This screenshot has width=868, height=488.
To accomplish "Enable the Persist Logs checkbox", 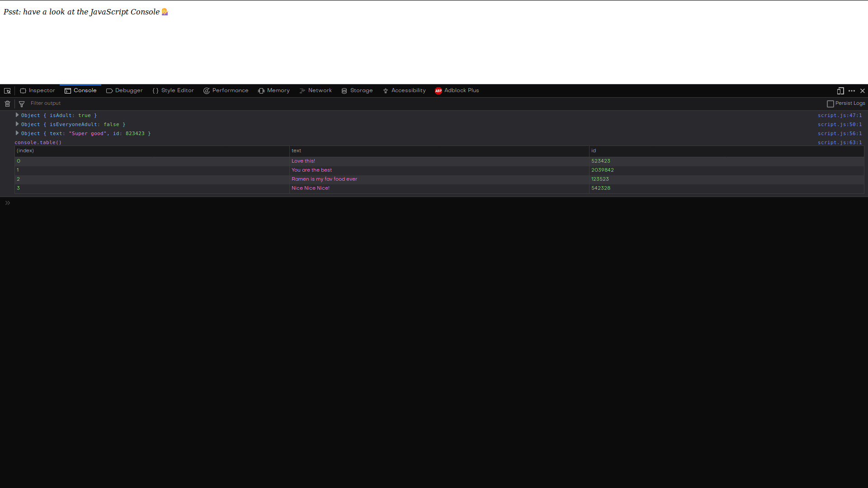I will 830,103.
